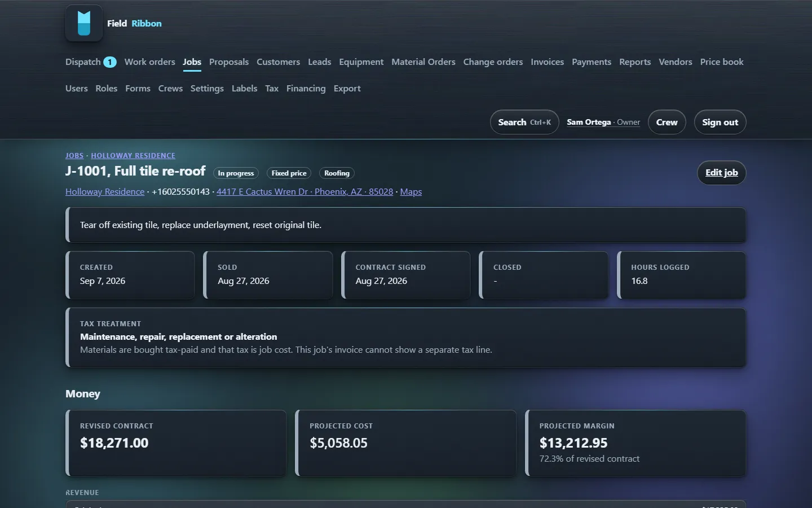Open Sam Ortega owner profile link
This screenshot has height=508, width=812.
(x=603, y=122)
